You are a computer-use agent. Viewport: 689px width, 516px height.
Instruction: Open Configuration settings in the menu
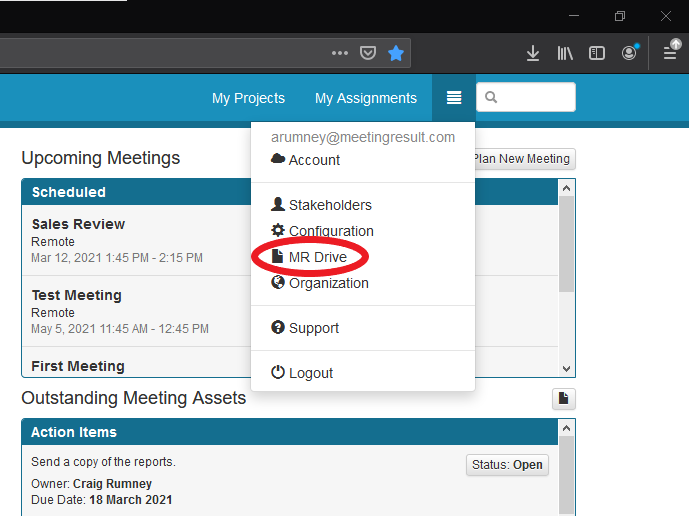(x=330, y=231)
